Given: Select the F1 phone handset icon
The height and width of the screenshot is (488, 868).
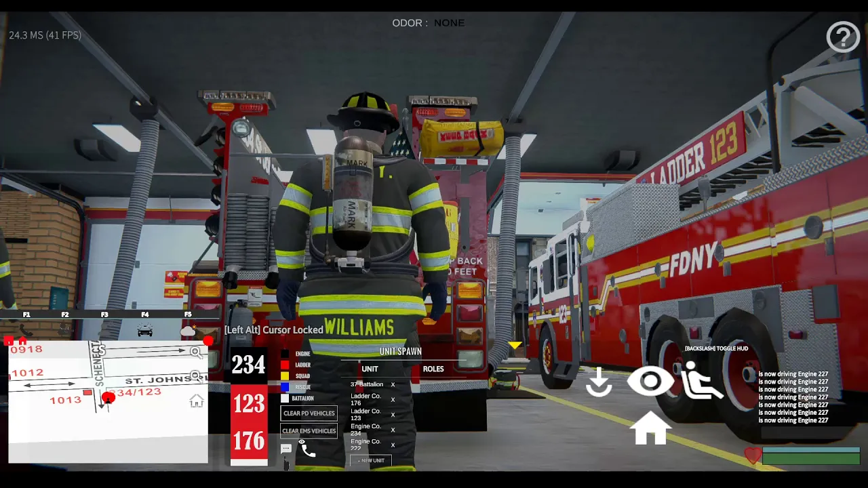Looking at the screenshot, I should [x=26, y=330].
